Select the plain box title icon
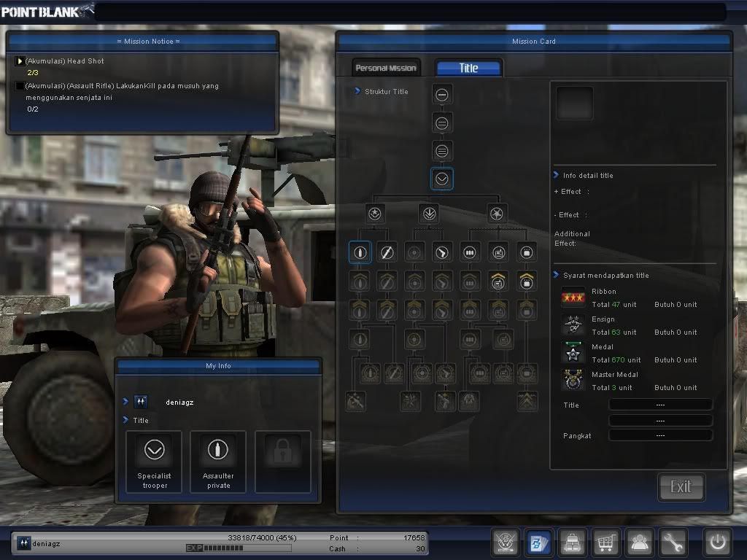747x560 pixels. pos(527,252)
